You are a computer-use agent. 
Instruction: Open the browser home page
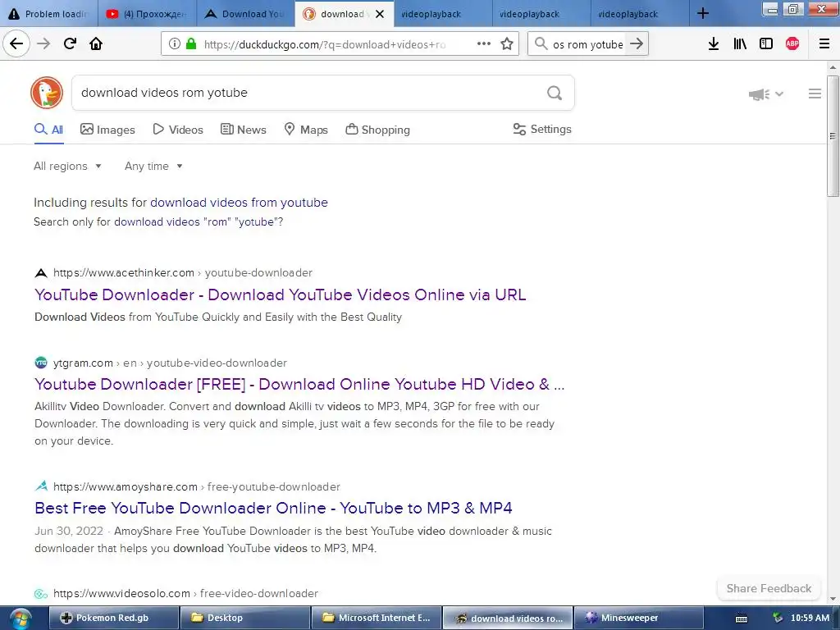pyautogui.click(x=96, y=43)
